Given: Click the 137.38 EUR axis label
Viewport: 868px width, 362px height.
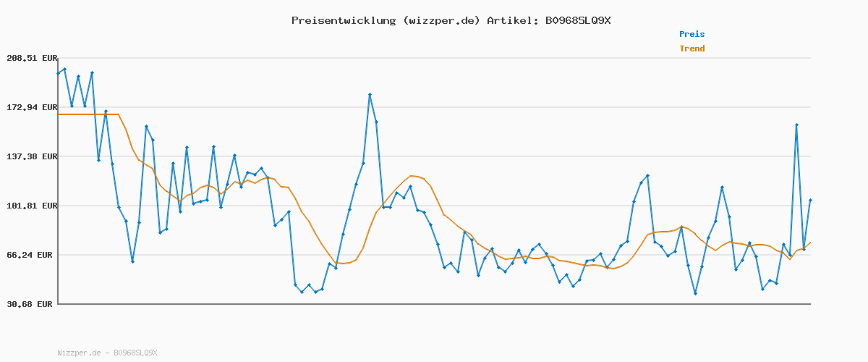Looking at the screenshot, I should (x=32, y=156).
